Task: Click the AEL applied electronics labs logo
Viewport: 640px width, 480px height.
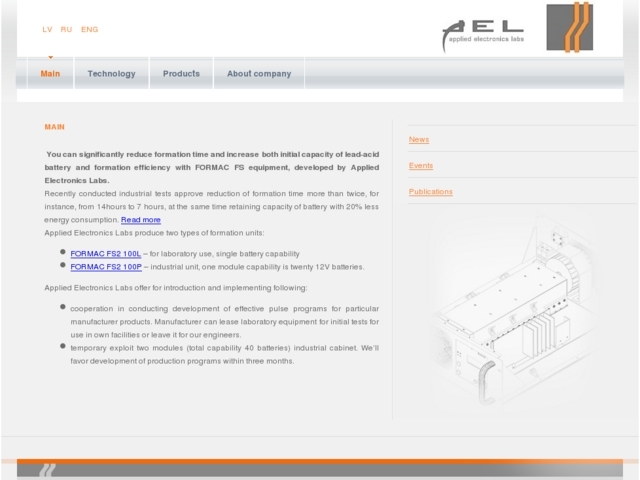Action: [483, 36]
